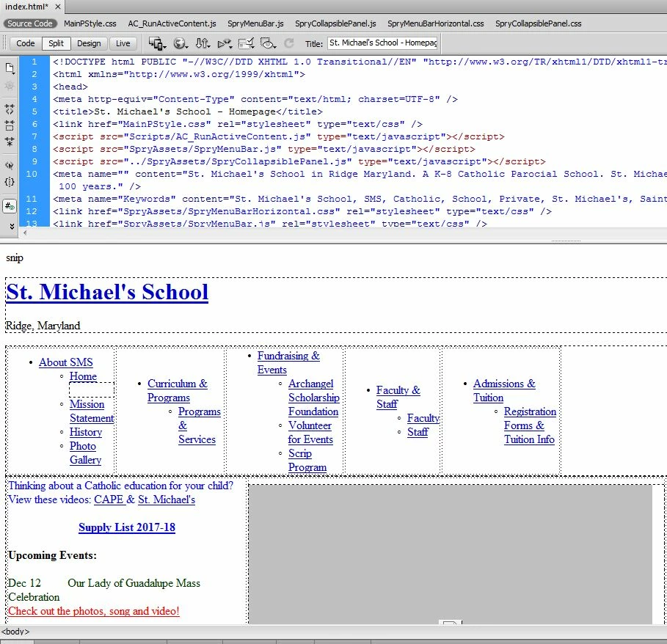The image size is (667, 644).
Task: Open the AC_RunActiveContent.js related file
Action: coord(172,23)
